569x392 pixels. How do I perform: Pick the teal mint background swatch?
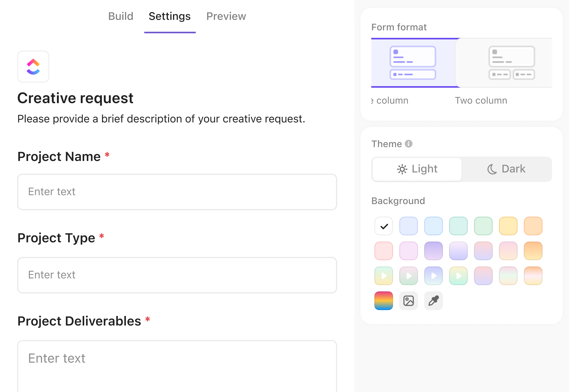(458, 226)
